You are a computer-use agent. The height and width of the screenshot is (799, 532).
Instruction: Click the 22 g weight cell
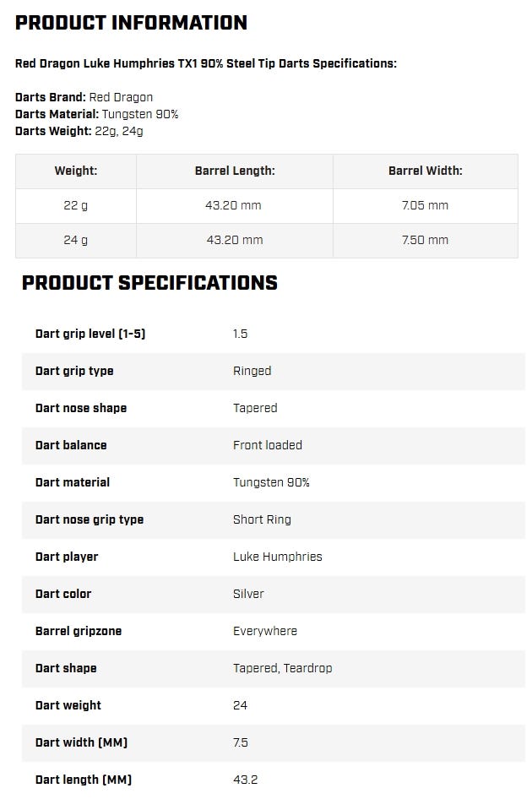[x=76, y=205]
